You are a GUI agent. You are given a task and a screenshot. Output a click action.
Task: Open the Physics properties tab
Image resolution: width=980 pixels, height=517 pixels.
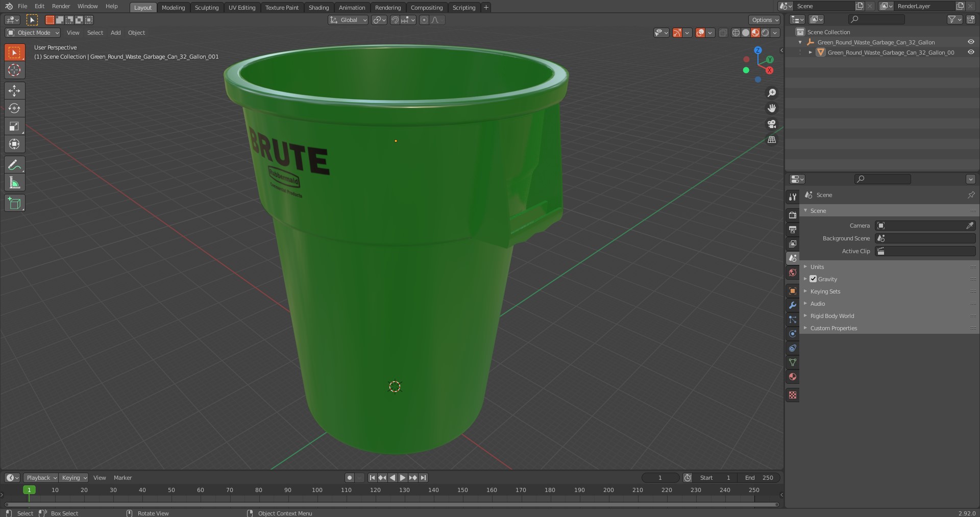(793, 334)
